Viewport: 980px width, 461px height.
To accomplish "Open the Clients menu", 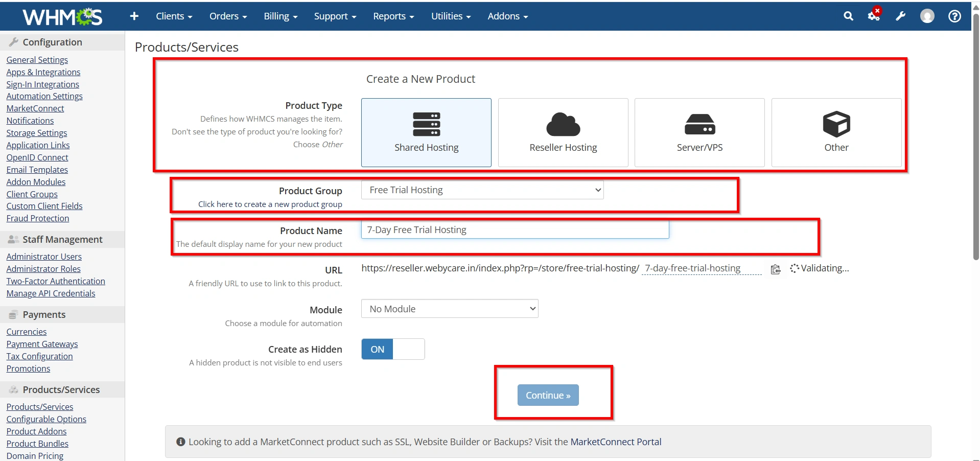I will coord(174,16).
